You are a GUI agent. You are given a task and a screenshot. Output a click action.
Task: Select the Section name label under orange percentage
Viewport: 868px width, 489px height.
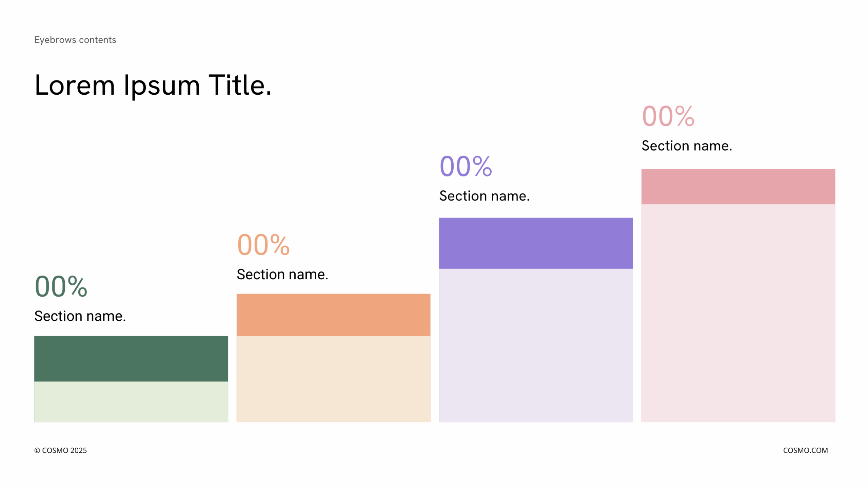click(x=282, y=275)
